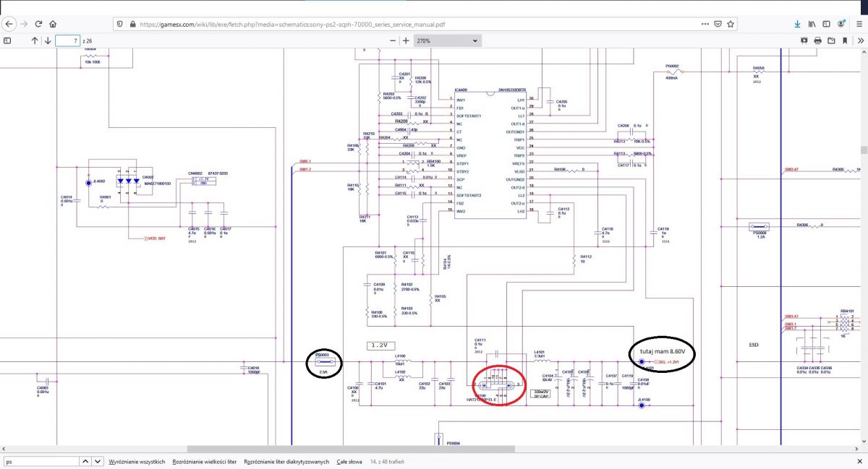Toggle 'Rozróżnianie wielkości liter' match case
The image size is (868, 469).
(205, 461)
